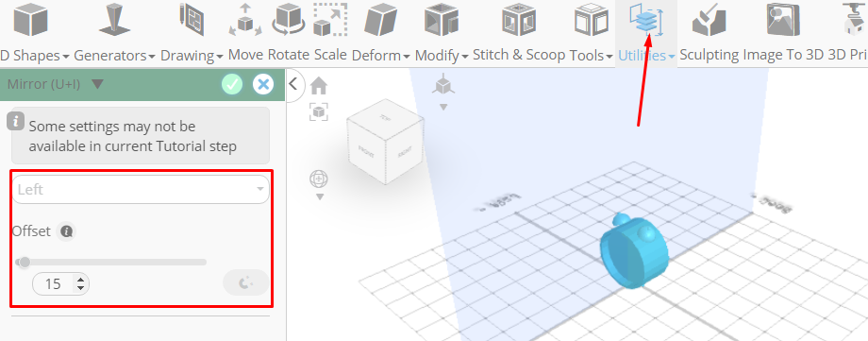Click the Home view icon

point(318,86)
